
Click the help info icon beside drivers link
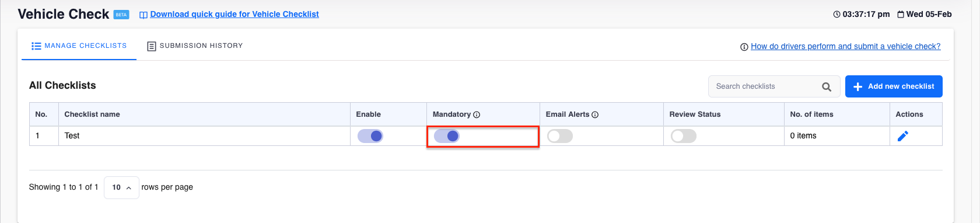pyautogui.click(x=744, y=47)
